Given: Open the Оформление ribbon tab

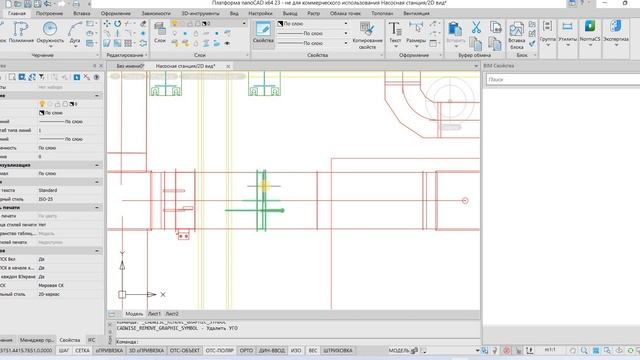Looking at the screenshot, I should [x=116, y=13].
